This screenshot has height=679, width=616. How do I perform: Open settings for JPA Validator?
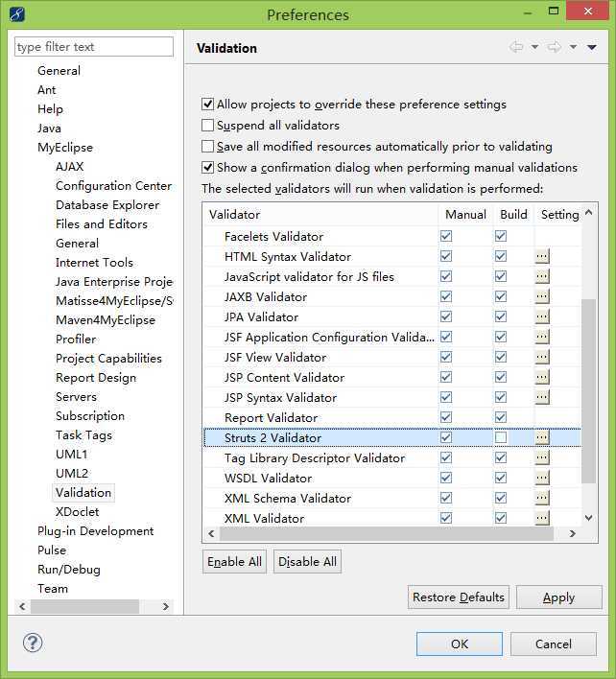(542, 316)
